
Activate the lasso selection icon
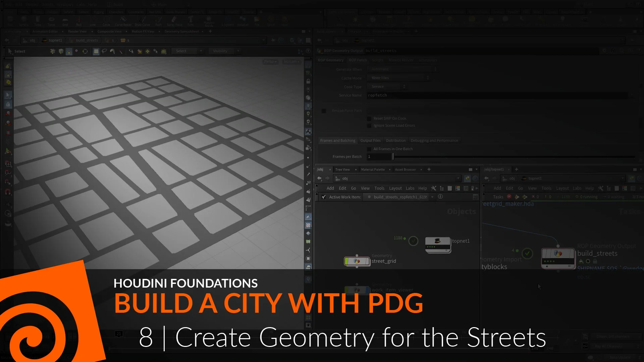[x=104, y=51]
